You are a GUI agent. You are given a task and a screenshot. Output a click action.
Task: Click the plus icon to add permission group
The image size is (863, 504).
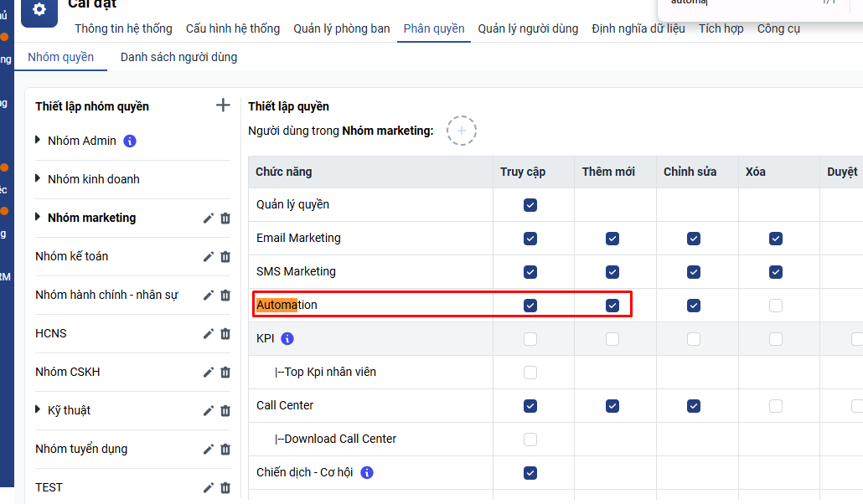223,105
